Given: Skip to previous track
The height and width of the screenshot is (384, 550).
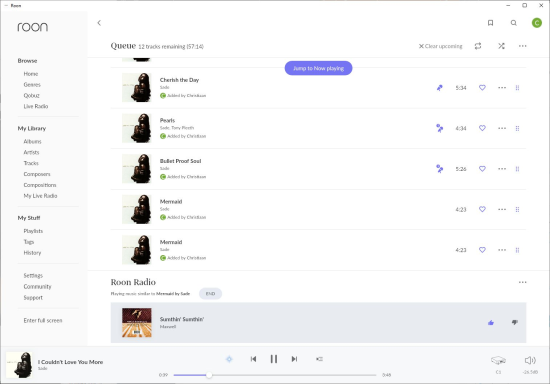Looking at the screenshot, I should (x=253, y=359).
